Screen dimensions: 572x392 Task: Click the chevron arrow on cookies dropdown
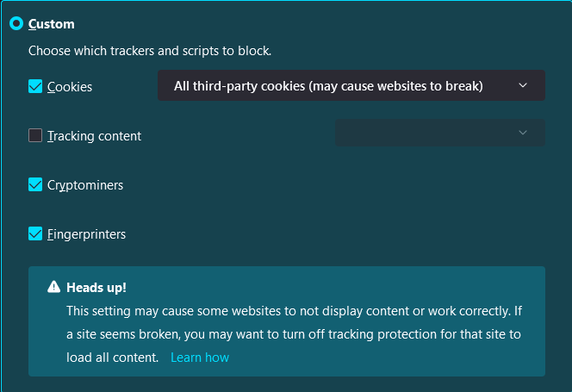[x=523, y=85]
